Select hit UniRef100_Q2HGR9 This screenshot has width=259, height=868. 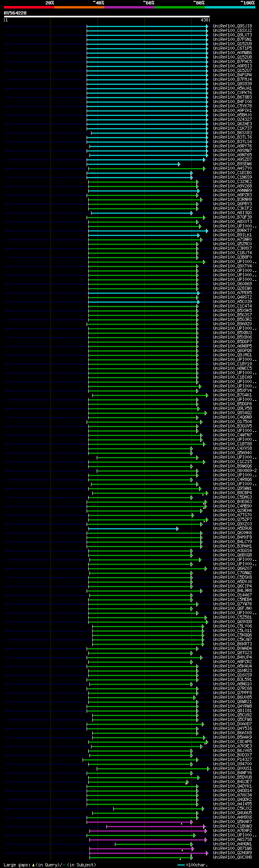(232, 853)
